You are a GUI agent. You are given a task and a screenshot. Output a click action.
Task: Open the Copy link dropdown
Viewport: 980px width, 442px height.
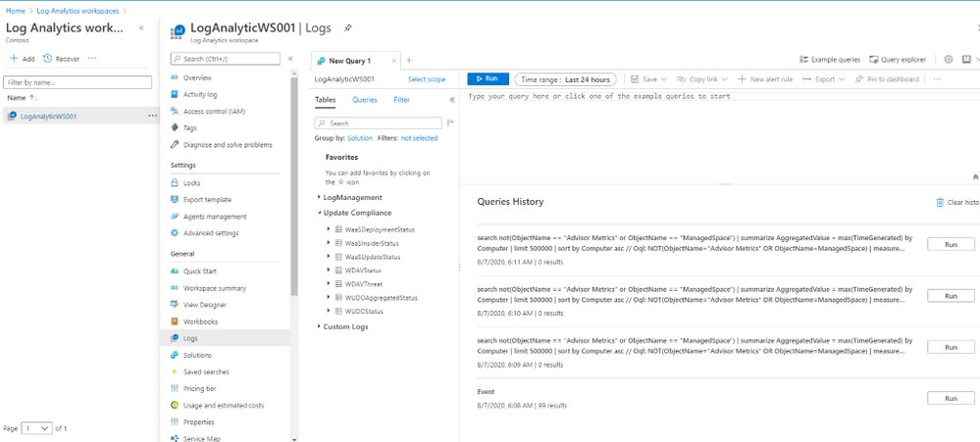(x=703, y=79)
